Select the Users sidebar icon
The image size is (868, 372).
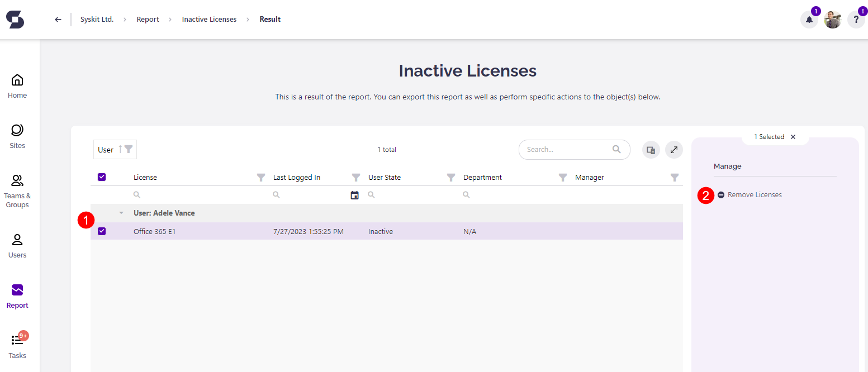17,243
